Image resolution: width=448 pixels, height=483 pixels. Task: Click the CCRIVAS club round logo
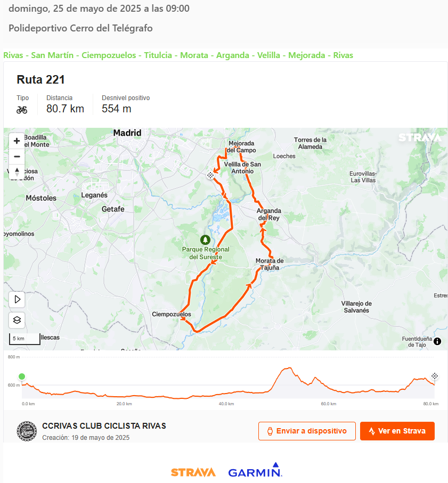27,431
